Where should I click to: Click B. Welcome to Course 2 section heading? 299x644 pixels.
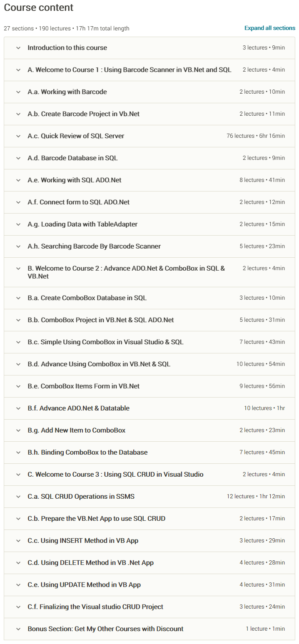126,272
